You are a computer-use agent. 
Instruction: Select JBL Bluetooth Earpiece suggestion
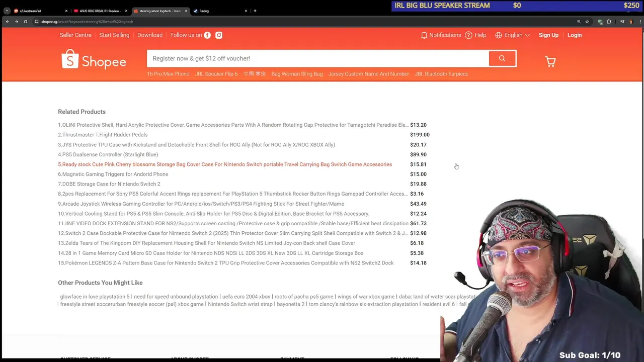pyautogui.click(x=441, y=74)
